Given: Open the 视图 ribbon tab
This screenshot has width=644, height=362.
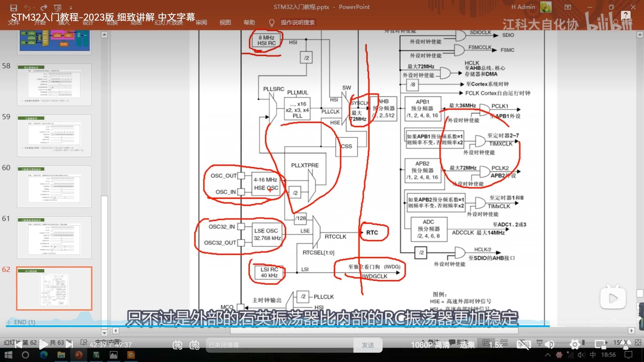Looking at the screenshot, I should point(225,23).
